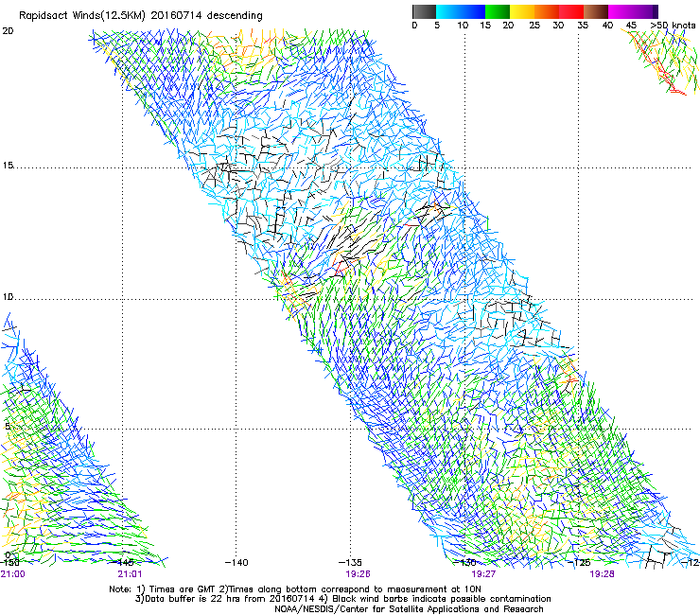Select the '25' legend scale label

(534, 26)
